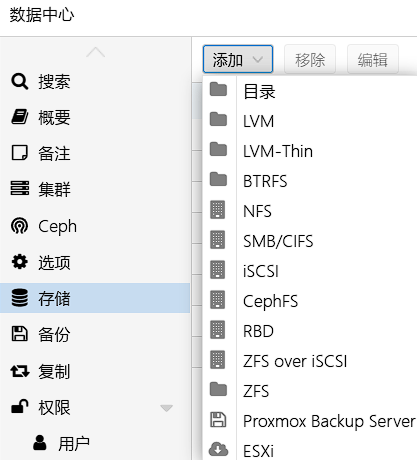Open the 复制 replication arrows icon
The height and width of the screenshot is (460, 417).
coord(20,371)
